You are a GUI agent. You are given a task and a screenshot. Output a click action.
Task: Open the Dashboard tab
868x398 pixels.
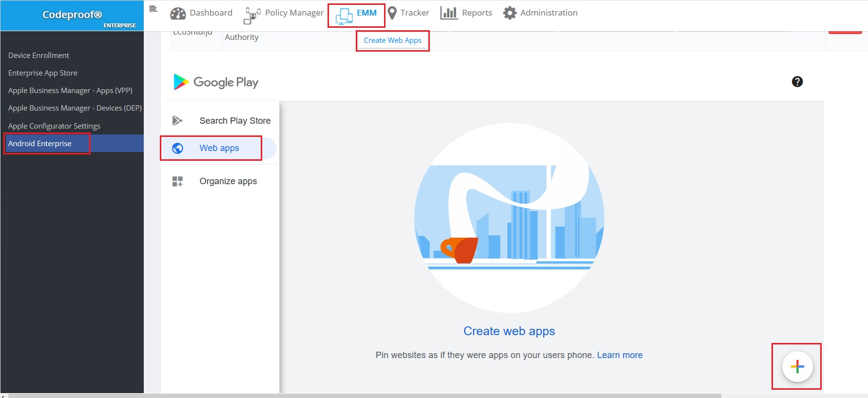pos(201,13)
